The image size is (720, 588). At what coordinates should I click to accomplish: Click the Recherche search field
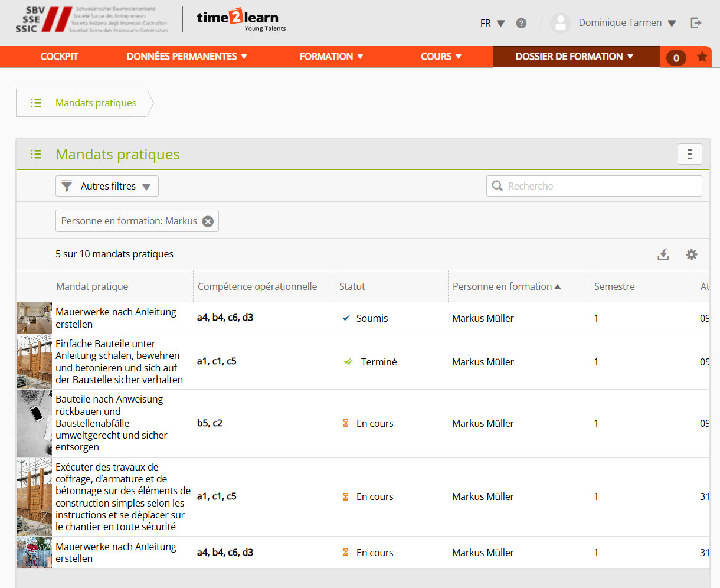(594, 186)
